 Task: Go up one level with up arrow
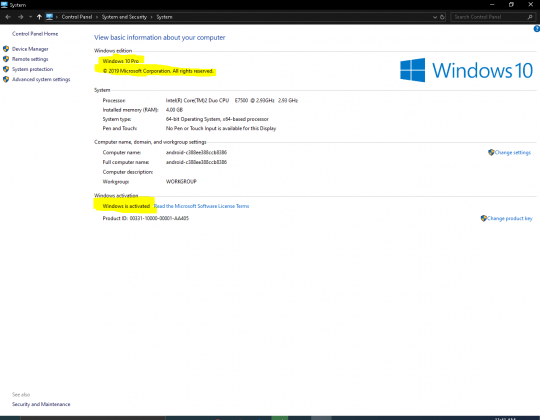[x=39, y=17]
